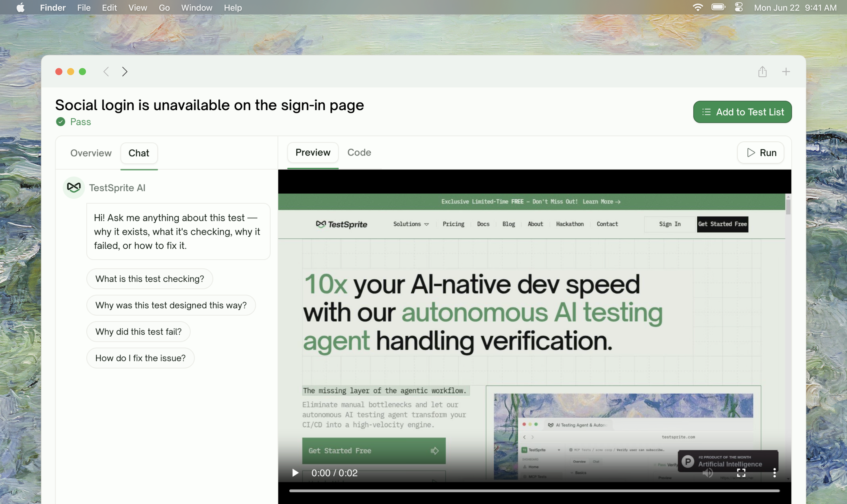Ask 'Why did this test fail?'
Image resolution: width=847 pixels, height=504 pixels.
pos(139,332)
